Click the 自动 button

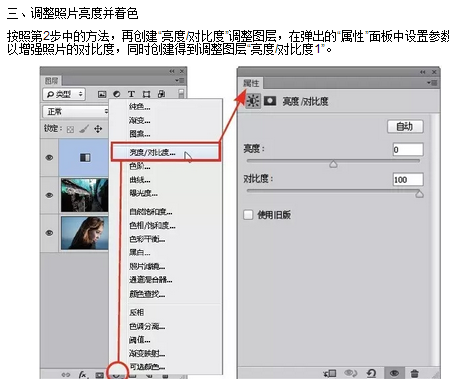point(405,127)
